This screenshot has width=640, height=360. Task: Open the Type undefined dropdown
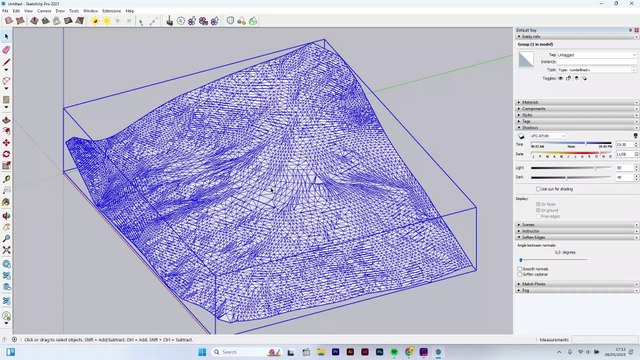(597, 70)
